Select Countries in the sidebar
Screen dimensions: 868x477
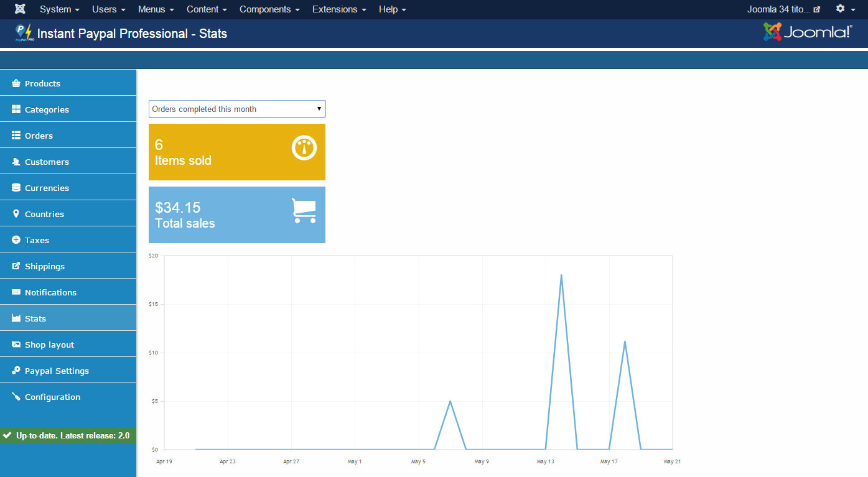[68, 213]
